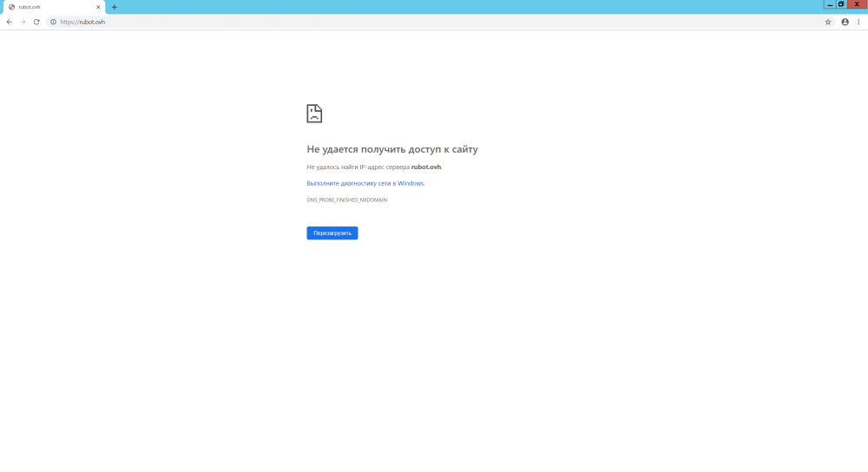Open the Chrome three-dot menu
The height and width of the screenshot is (472, 868).
858,22
